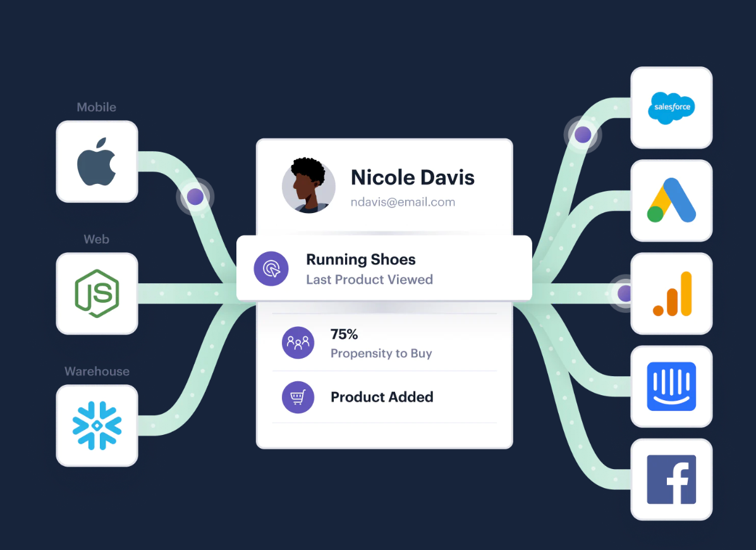The image size is (756, 550).
Task: Select the Node.js web source icon
Action: (x=97, y=293)
